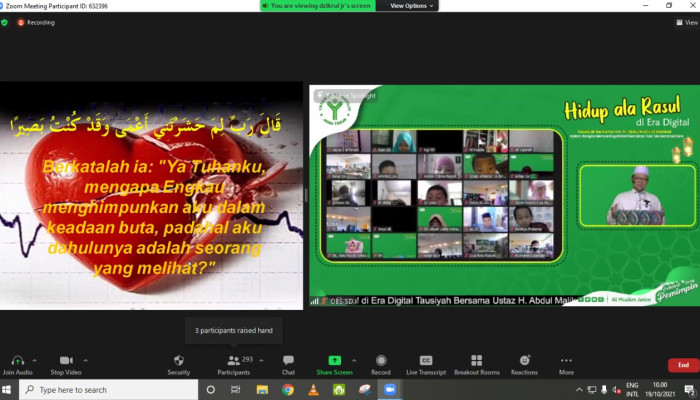700x400 pixels.
Task: Open Breakout Rooms
Action: [476, 361]
